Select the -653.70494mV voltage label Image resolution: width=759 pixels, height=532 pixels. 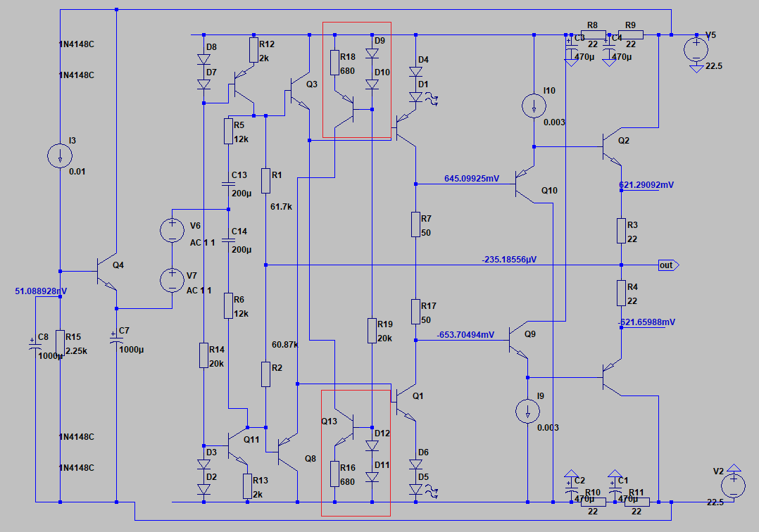(465, 335)
